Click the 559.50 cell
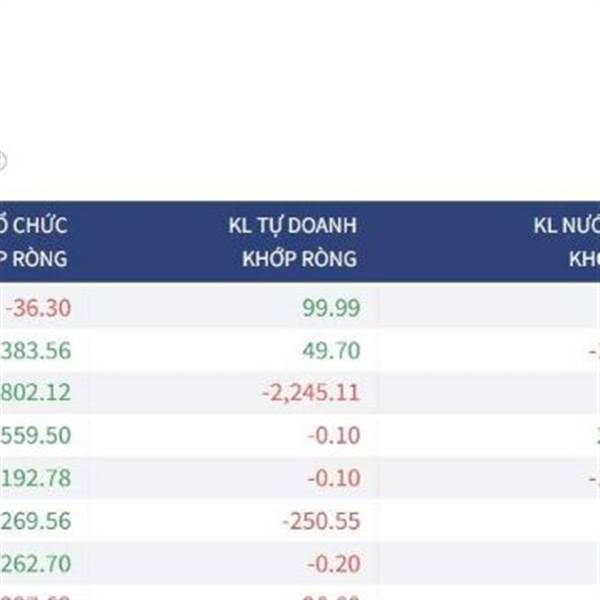 [36, 435]
